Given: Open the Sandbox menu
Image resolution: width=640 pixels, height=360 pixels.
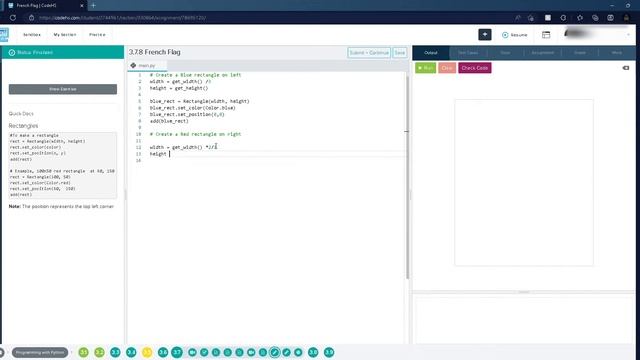Looking at the screenshot, I should pos(31,35).
